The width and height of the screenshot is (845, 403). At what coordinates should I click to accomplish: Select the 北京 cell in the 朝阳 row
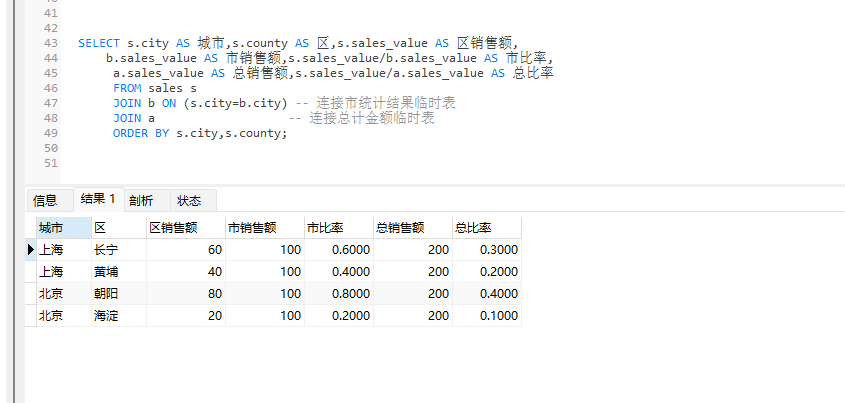64,294
